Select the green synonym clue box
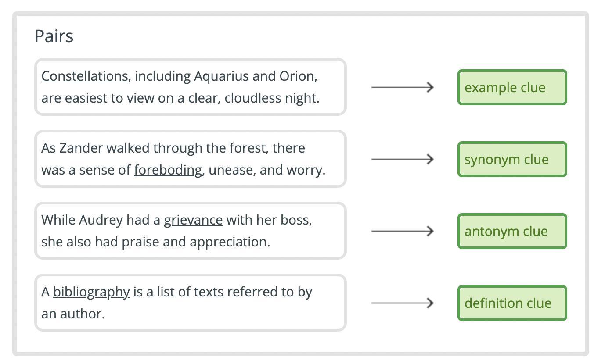 point(512,159)
